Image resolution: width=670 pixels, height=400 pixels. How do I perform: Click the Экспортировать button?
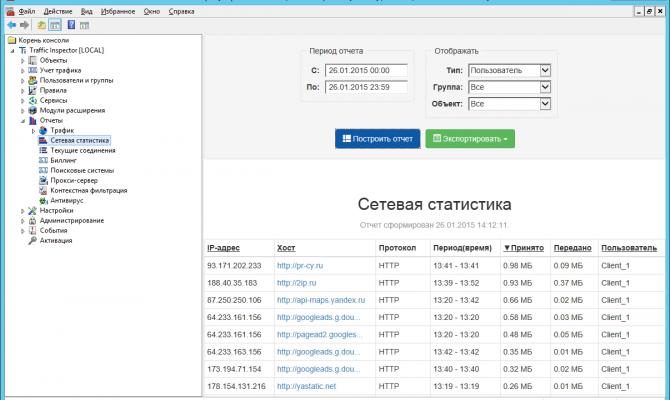[469, 138]
